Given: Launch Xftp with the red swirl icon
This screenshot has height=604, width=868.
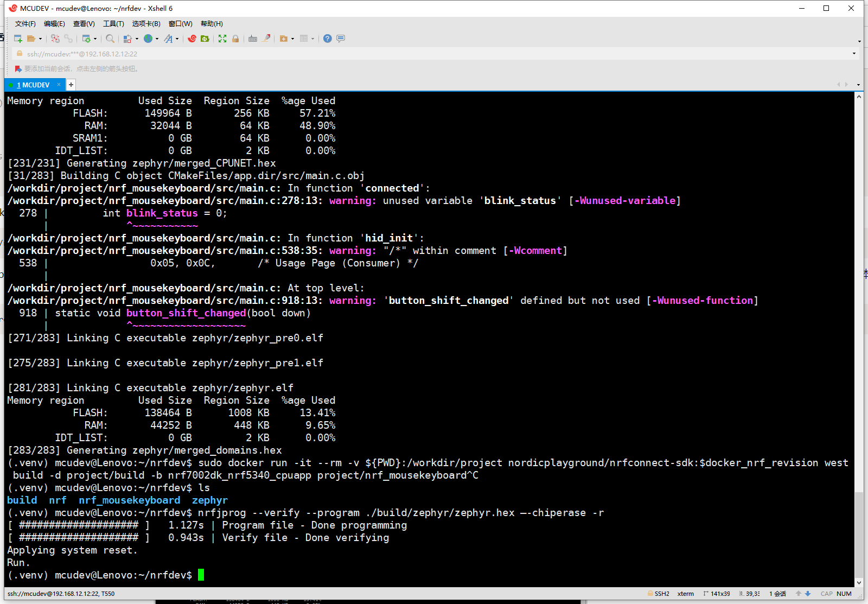Looking at the screenshot, I should [192, 39].
